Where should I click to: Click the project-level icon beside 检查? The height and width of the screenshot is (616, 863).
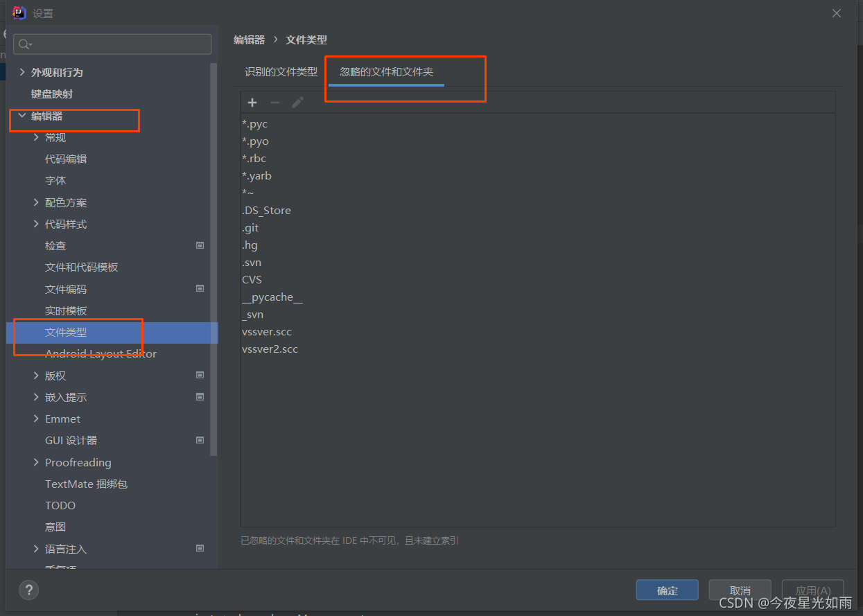pyautogui.click(x=200, y=245)
